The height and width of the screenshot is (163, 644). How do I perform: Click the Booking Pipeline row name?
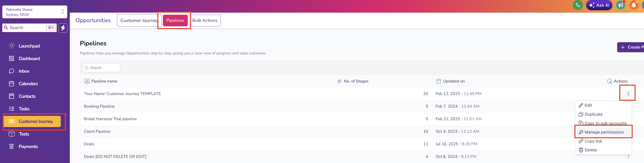click(x=99, y=106)
